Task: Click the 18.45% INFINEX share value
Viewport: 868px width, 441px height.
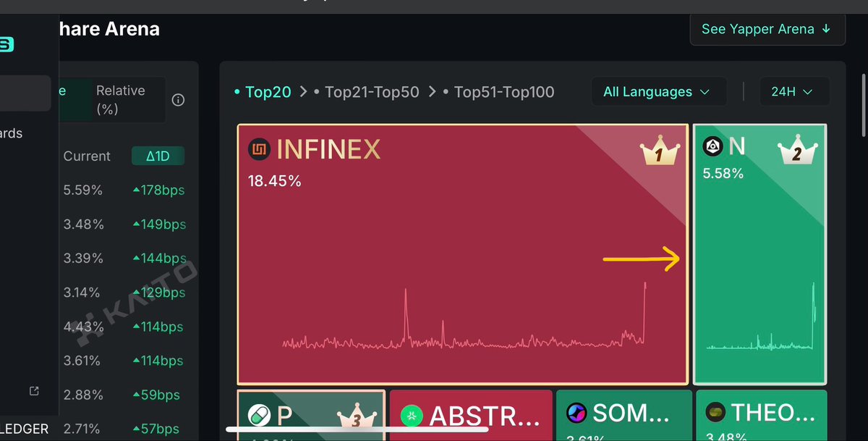Action: pos(274,181)
